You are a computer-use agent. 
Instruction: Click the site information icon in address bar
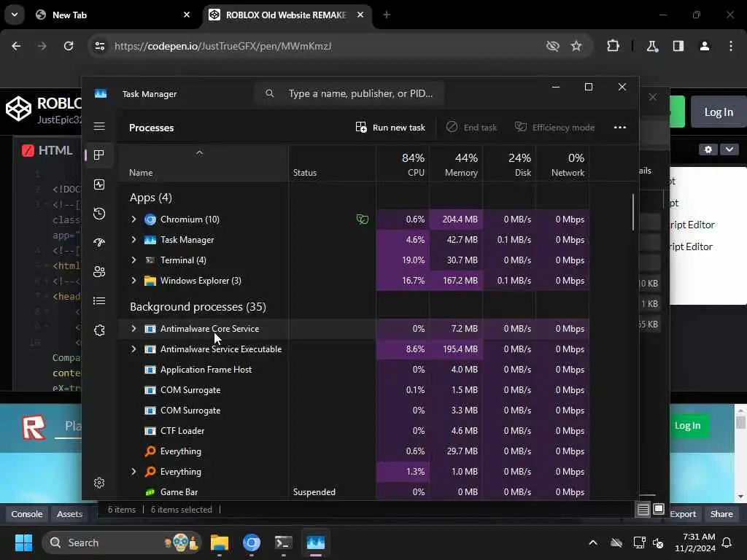(x=99, y=46)
